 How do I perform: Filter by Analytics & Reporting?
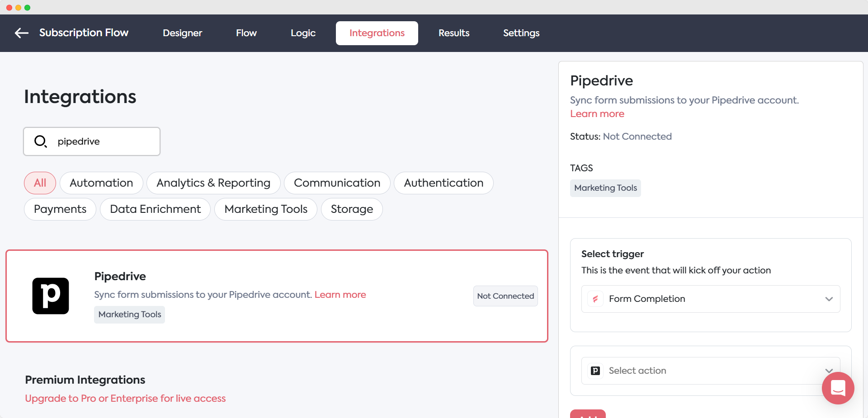click(x=213, y=183)
